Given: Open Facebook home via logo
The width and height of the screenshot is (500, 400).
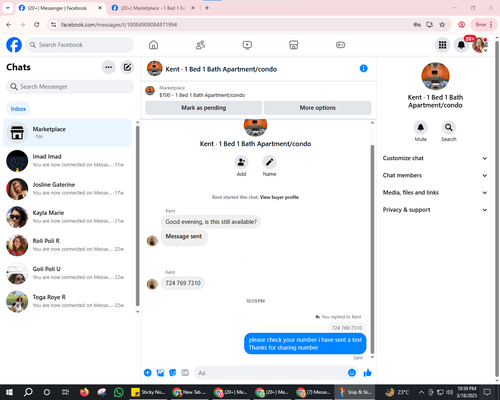Looking at the screenshot, I should click(14, 45).
